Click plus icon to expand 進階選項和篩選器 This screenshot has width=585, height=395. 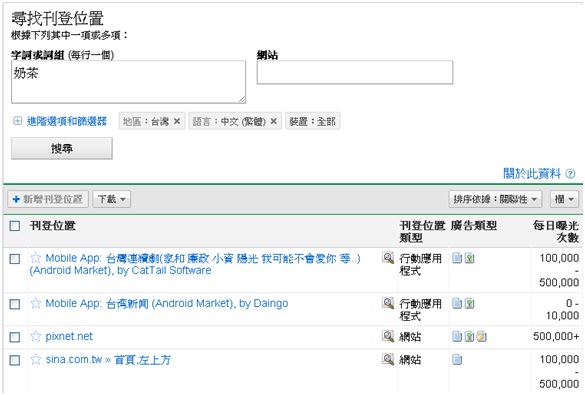coord(17,121)
